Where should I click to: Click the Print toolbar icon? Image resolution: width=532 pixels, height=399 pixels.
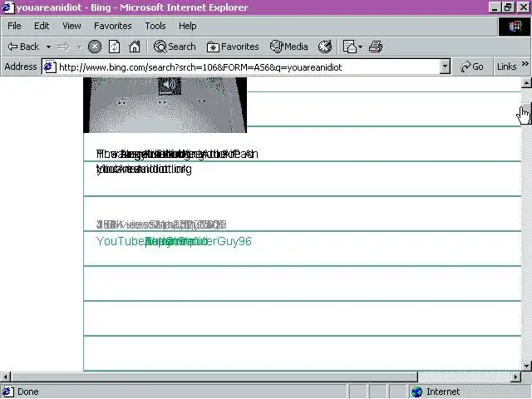tap(376, 47)
